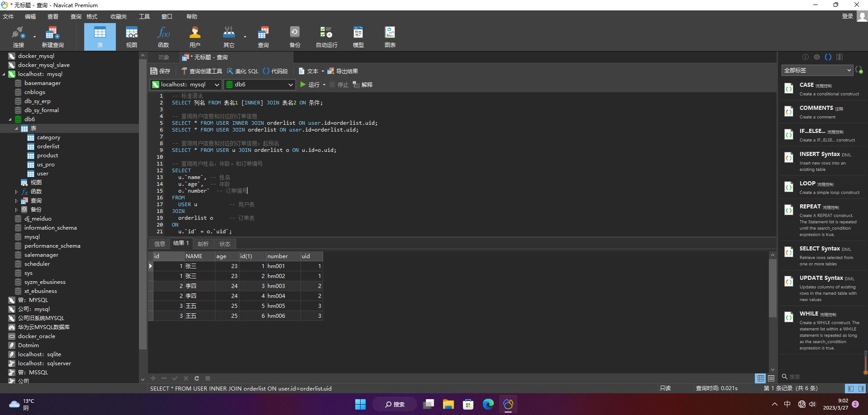Image resolution: width=868 pixels, height=415 pixels.
Task: Open the 图表 (Charts) toolbar icon
Action: click(390, 37)
